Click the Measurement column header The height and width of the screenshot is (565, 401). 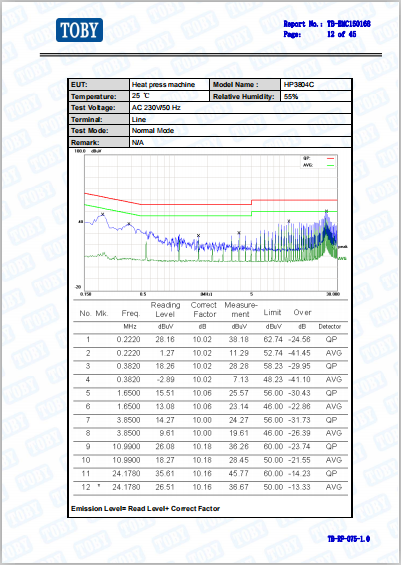click(x=241, y=310)
